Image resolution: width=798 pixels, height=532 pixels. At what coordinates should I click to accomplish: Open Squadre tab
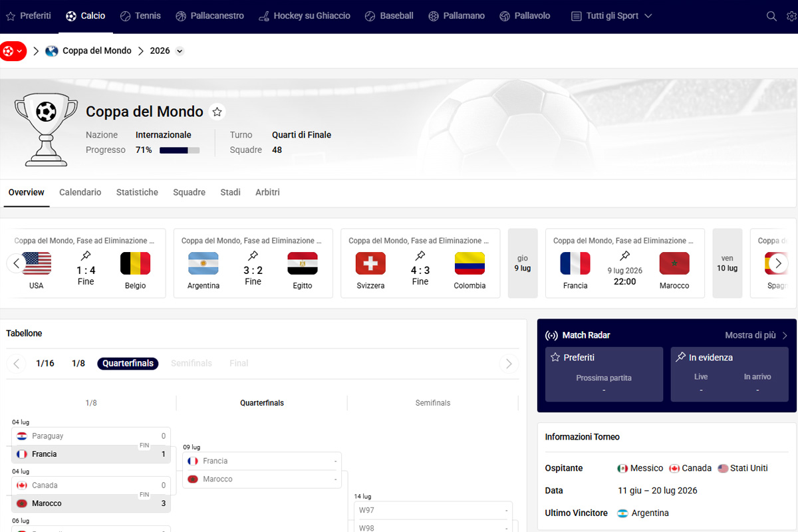(190, 192)
